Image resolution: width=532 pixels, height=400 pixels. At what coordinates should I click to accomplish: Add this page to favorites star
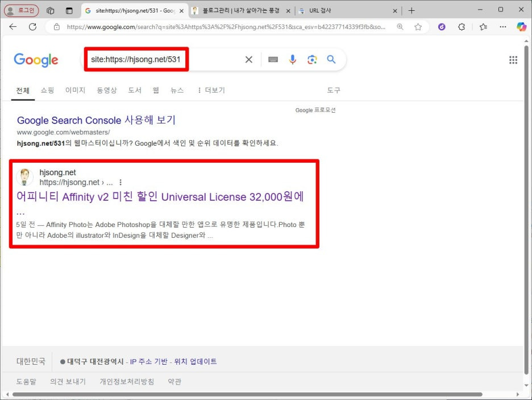(418, 27)
